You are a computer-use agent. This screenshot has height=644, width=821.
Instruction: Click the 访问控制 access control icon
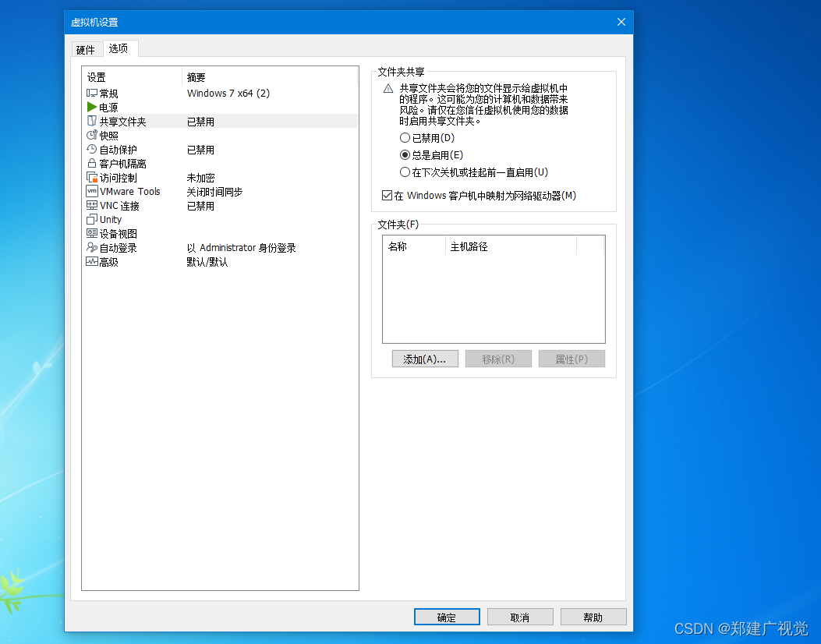(92, 178)
